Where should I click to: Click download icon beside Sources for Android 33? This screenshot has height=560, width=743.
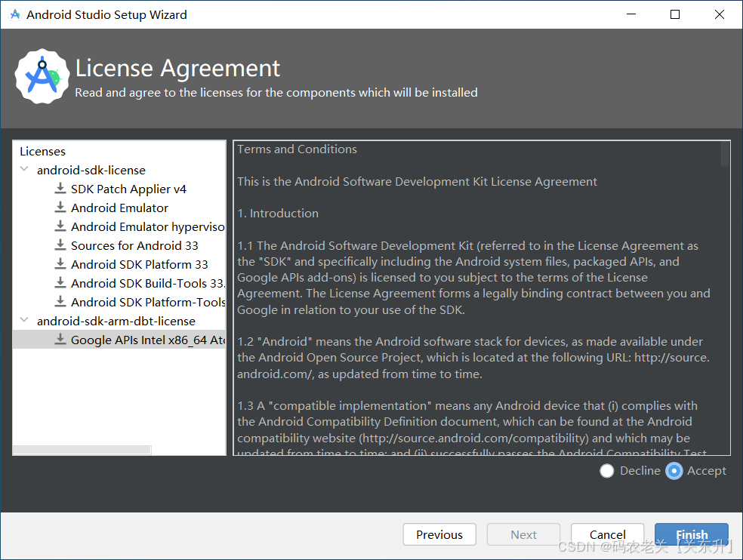coord(60,245)
